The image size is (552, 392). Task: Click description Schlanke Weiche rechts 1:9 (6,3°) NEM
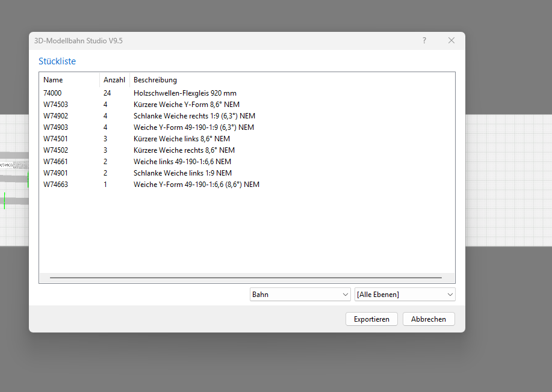point(194,116)
